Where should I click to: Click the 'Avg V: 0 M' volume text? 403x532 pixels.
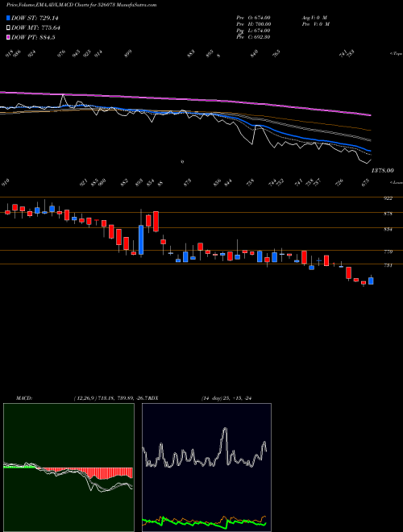point(314,18)
